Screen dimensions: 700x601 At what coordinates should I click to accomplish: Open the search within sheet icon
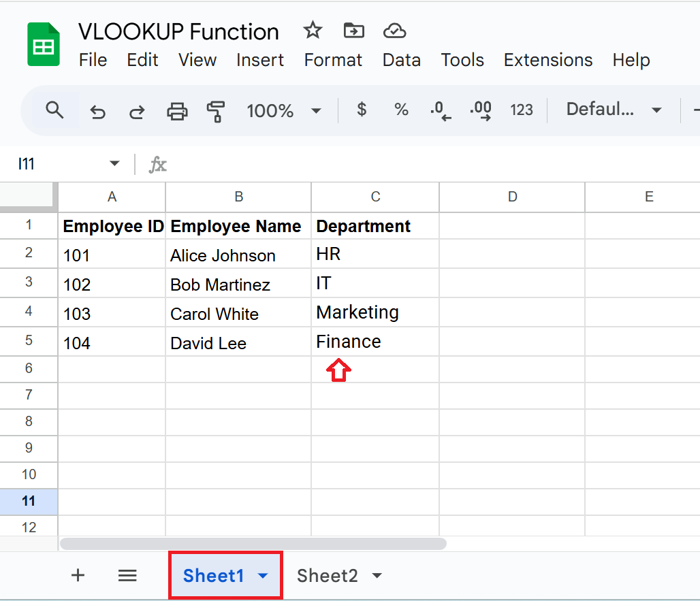(x=55, y=110)
